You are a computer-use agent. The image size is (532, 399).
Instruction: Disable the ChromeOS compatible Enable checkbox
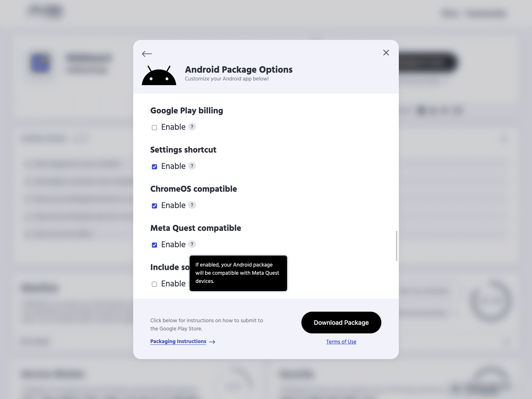click(x=155, y=206)
